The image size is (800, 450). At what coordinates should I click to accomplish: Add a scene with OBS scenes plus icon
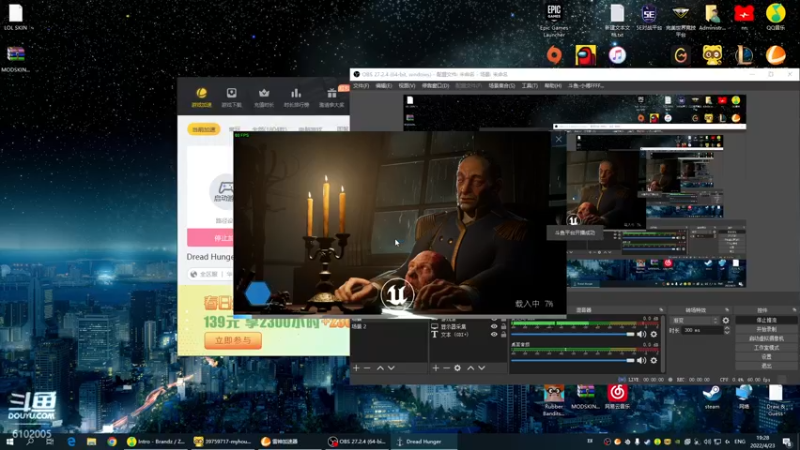coord(356,368)
